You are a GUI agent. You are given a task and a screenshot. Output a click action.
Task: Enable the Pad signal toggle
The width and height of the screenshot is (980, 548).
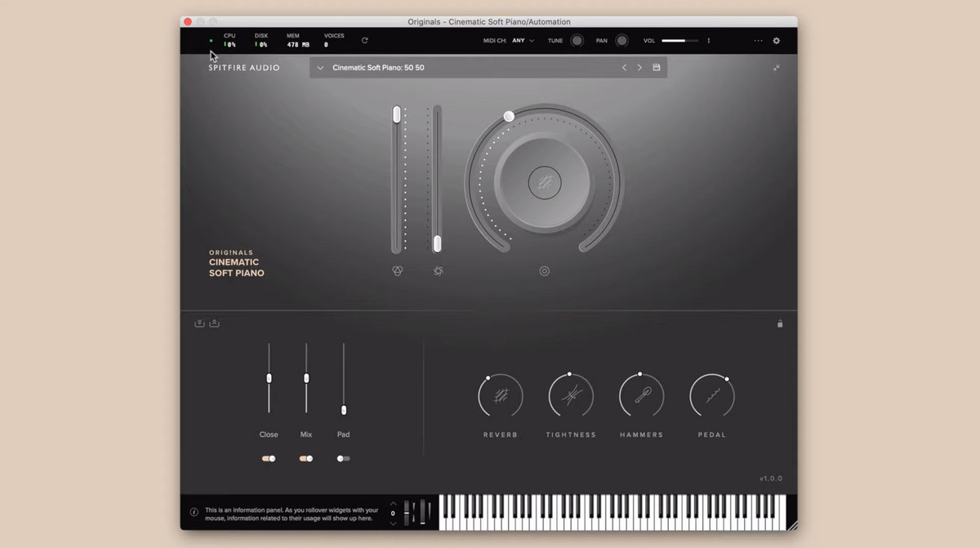coord(344,459)
